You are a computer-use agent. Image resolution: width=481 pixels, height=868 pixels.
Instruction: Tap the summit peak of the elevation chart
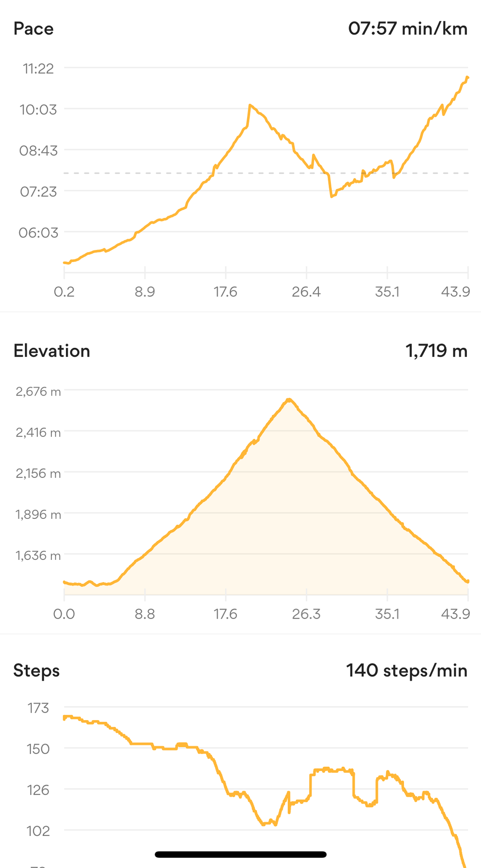tap(289, 399)
